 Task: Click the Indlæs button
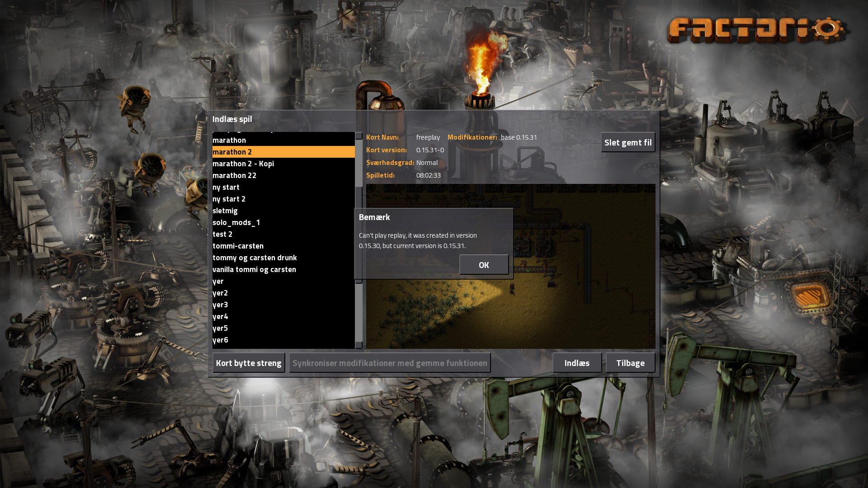click(x=577, y=363)
